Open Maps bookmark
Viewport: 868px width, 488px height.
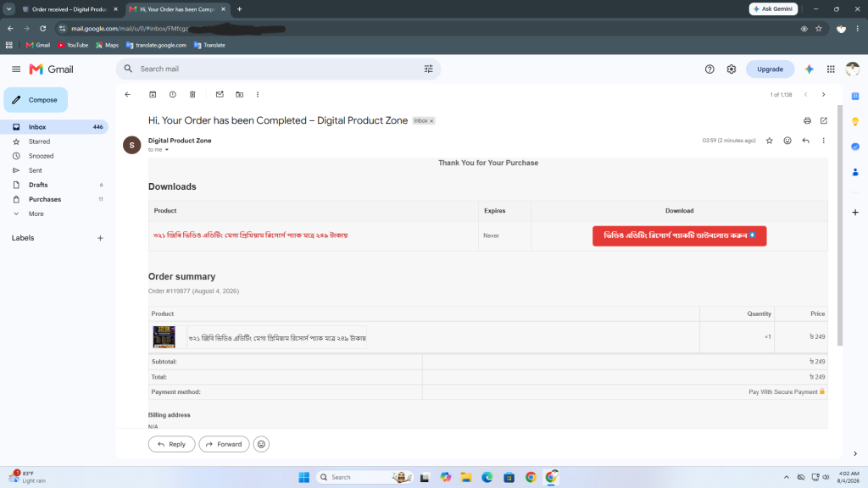(x=107, y=46)
